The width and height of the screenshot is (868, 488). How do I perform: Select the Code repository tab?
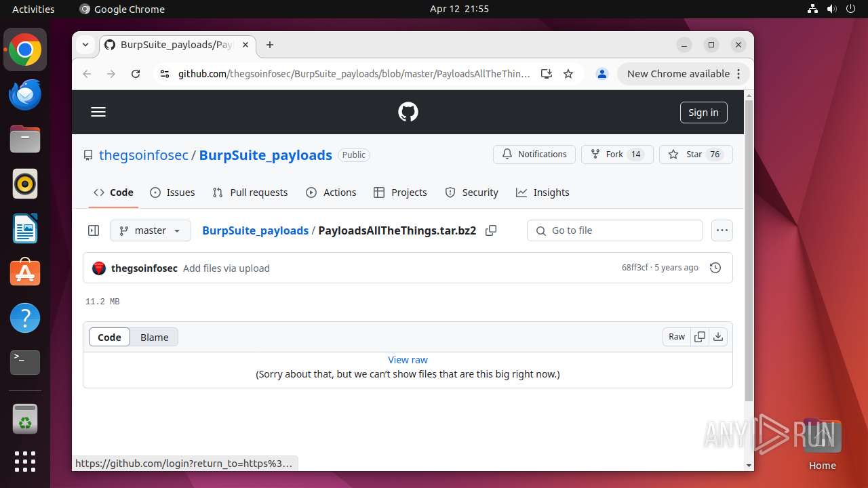[113, 192]
